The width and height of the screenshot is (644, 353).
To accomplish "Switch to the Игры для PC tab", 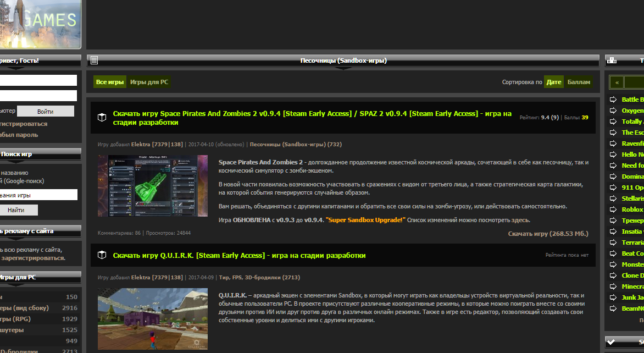I will click(149, 82).
